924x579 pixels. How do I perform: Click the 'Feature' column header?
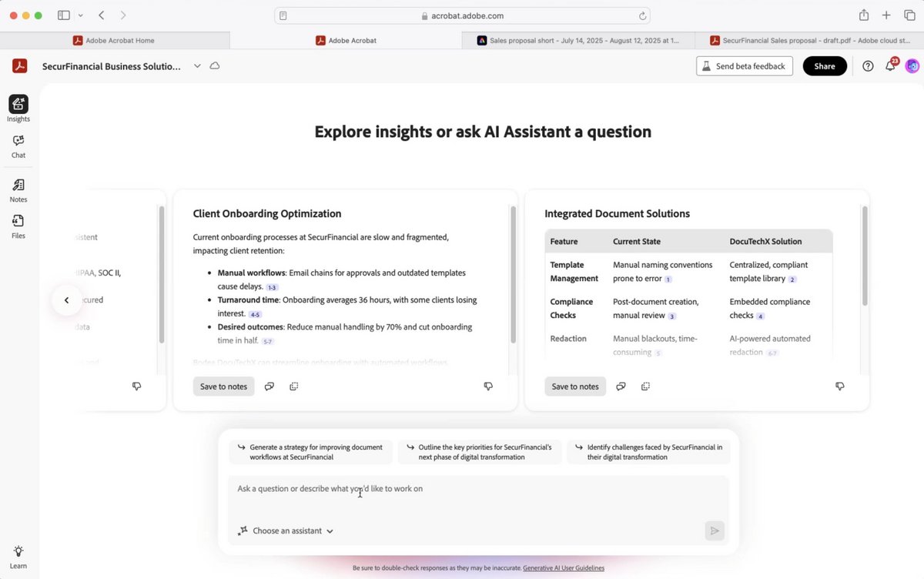click(564, 241)
